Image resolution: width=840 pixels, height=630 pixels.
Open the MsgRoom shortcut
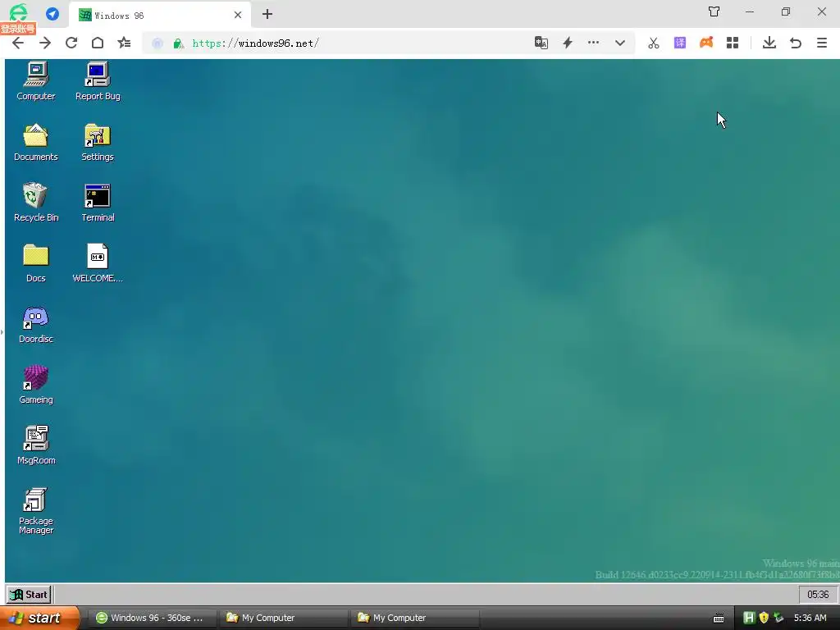tap(36, 445)
